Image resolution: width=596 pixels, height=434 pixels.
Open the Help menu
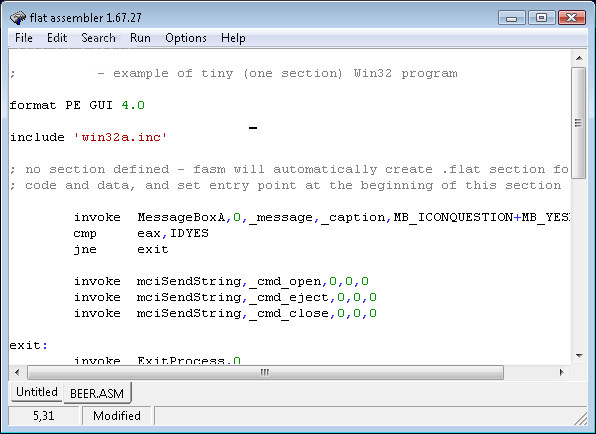(233, 38)
